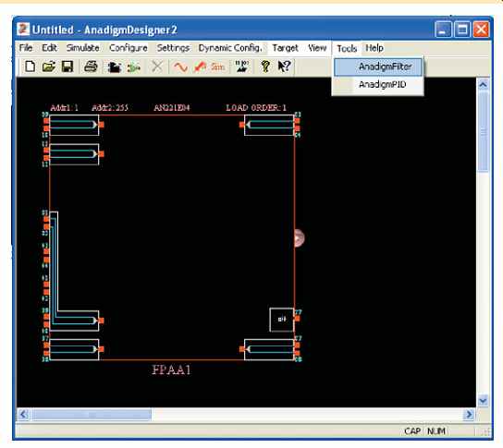The height and width of the screenshot is (448, 503).
Task: Open a file using the folder icon
Action: point(48,67)
